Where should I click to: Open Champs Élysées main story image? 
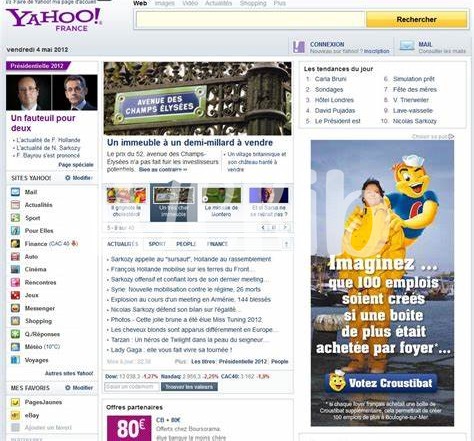pyautogui.click(x=197, y=98)
